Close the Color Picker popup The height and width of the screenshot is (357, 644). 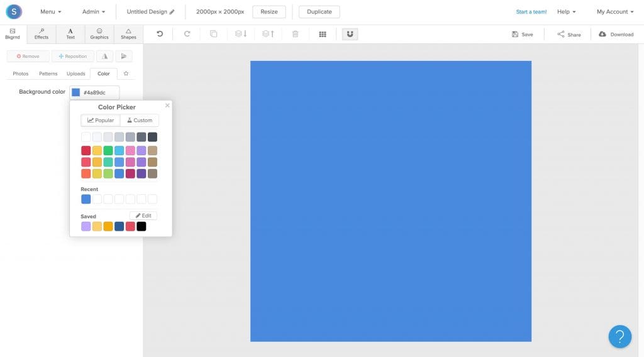click(x=167, y=106)
